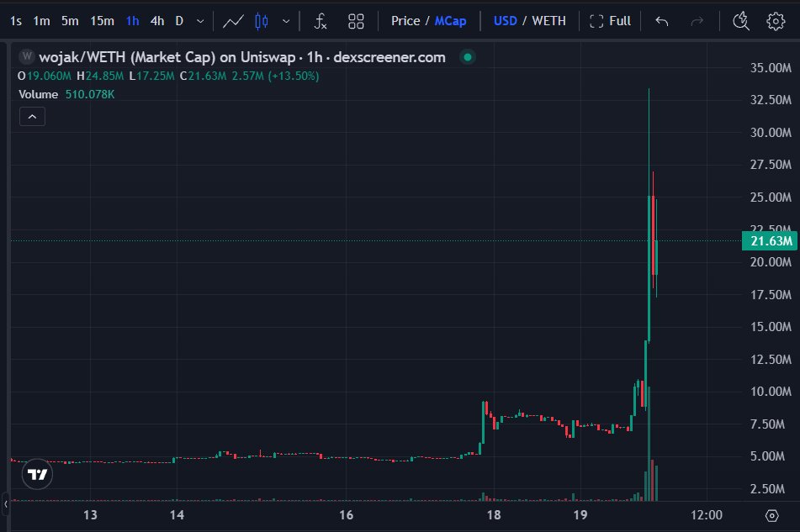Select the daily D timeframe
Viewport: 800px width, 532px height.
click(179, 20)
